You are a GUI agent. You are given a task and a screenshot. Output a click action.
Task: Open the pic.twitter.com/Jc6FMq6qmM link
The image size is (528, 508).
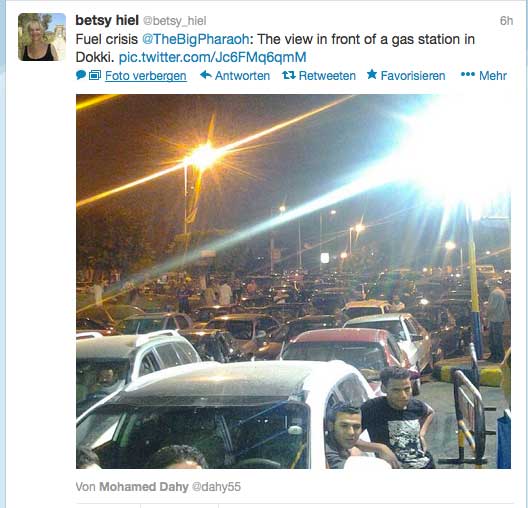pyautogui.click(x=212, y=57)
